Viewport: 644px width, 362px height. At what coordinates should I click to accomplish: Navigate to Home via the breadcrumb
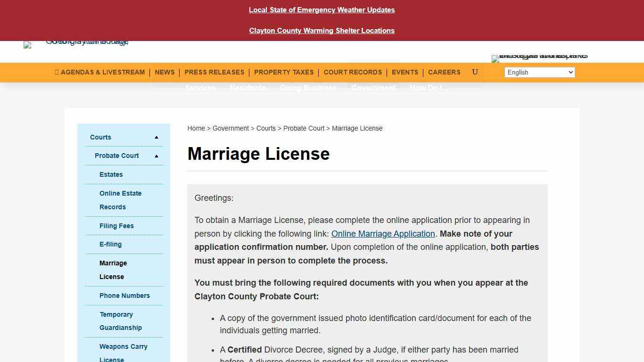coord(196,128)
